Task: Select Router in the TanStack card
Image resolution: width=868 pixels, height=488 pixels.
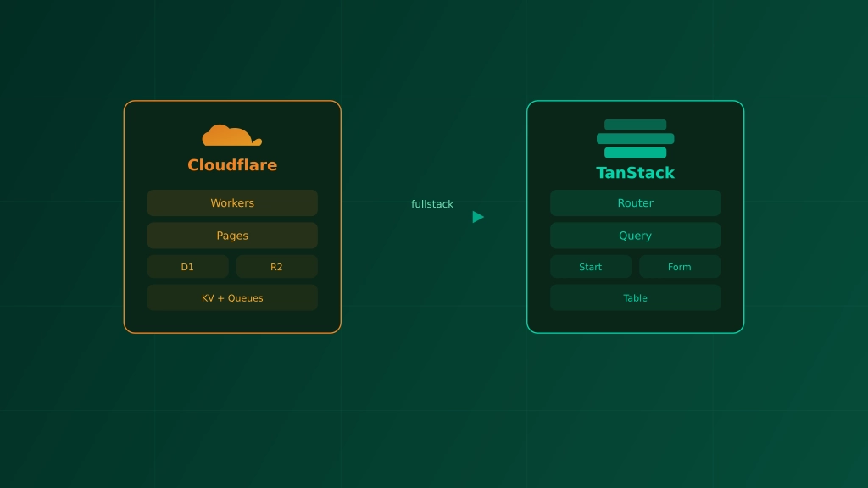Action: point(635,202)
